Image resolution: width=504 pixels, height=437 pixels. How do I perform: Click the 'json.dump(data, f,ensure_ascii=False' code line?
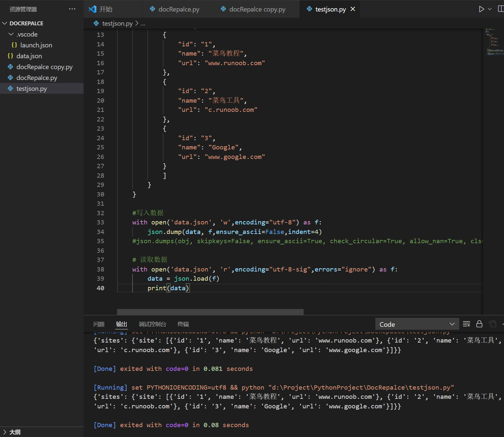coord(235,232)
